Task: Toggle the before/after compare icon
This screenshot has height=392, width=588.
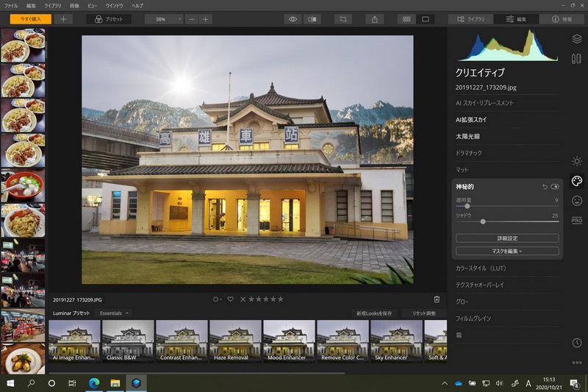Action: pyautogui.click(x=312, y=19)
